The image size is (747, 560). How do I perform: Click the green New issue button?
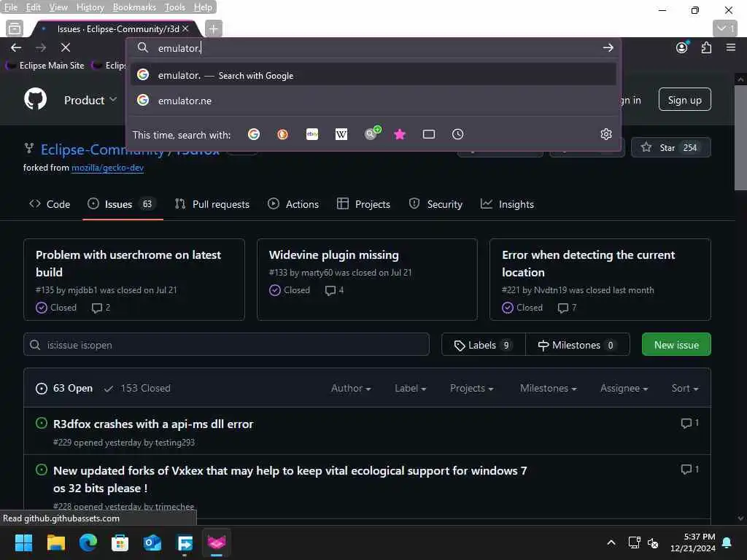pos(676,344)
